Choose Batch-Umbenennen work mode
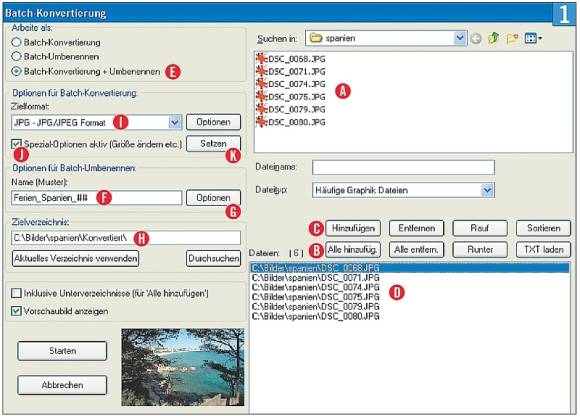Image resolution: width=580 pixels, height=417 pixels. [16, 56]
